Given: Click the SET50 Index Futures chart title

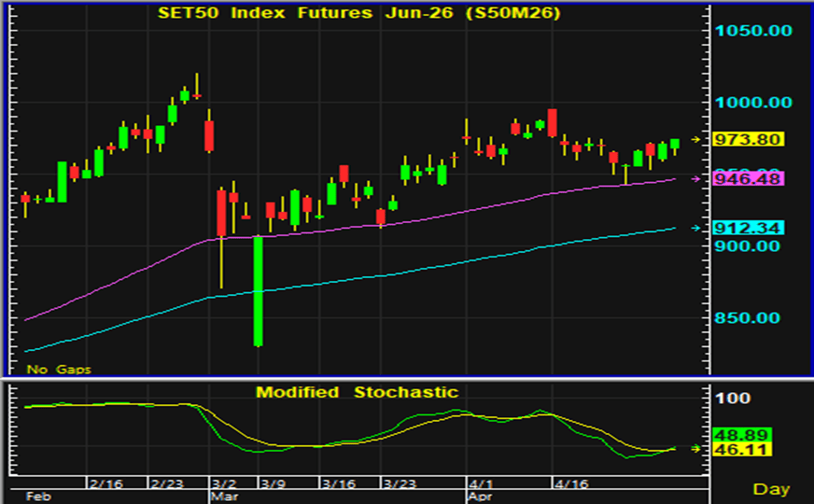Looking at the screenshot, I should click(x=359, y=12).
